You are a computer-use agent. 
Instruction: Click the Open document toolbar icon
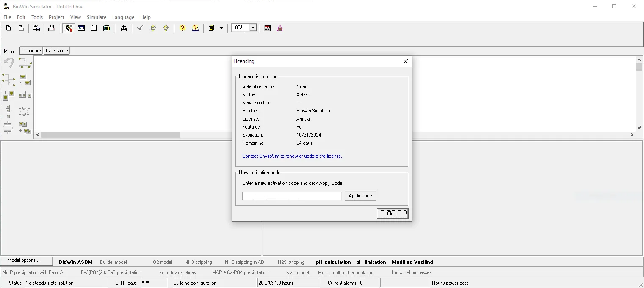(21, 28)
